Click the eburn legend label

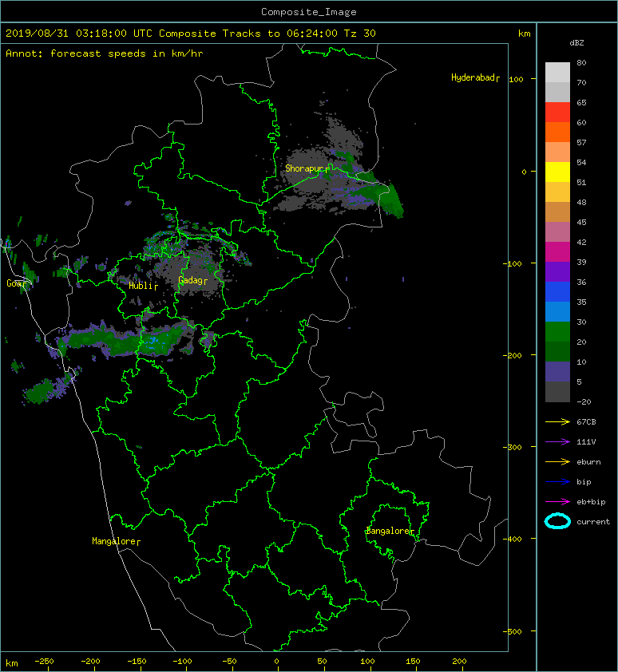(588, 462)
